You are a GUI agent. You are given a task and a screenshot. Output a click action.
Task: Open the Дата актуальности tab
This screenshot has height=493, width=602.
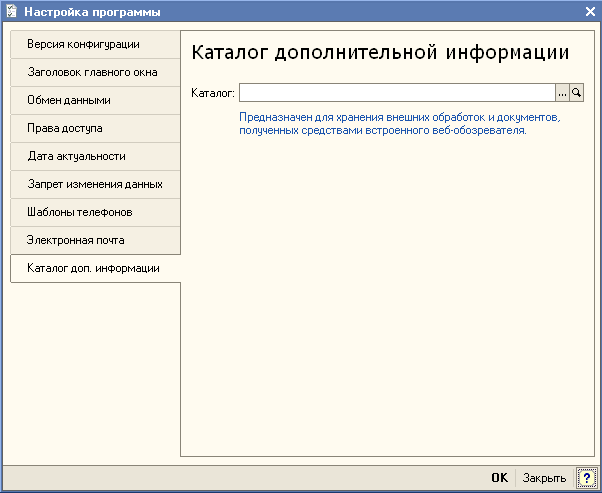point(95,157)
